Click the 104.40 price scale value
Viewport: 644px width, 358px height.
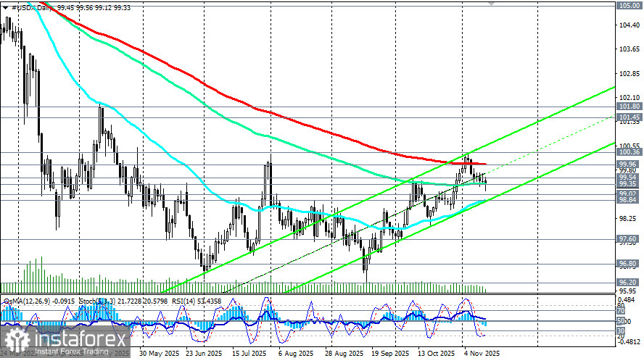[x=629, y=25]
